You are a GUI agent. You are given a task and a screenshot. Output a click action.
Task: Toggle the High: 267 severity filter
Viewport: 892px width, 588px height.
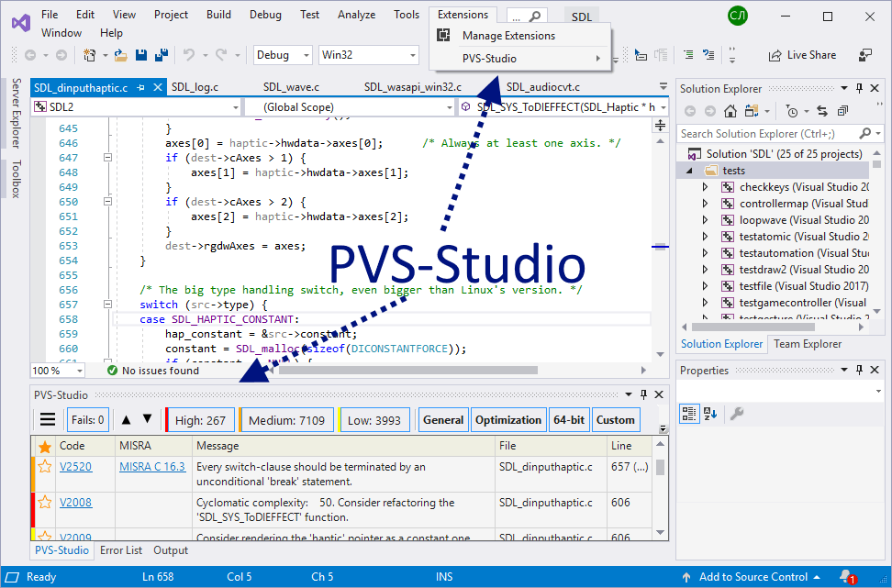tap(199, 419)
